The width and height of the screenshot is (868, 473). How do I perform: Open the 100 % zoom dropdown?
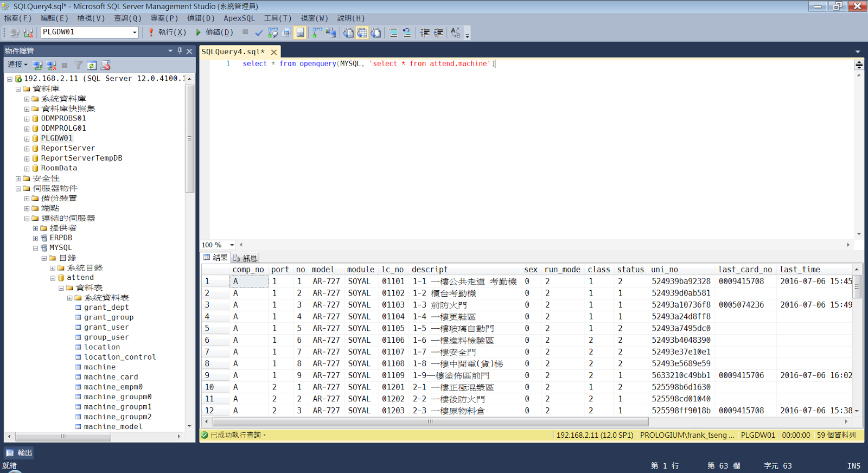point(232,245)
